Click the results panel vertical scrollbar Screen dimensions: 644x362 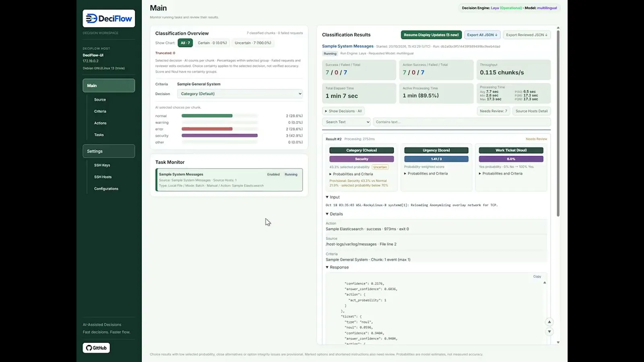[x=558, y=123]
